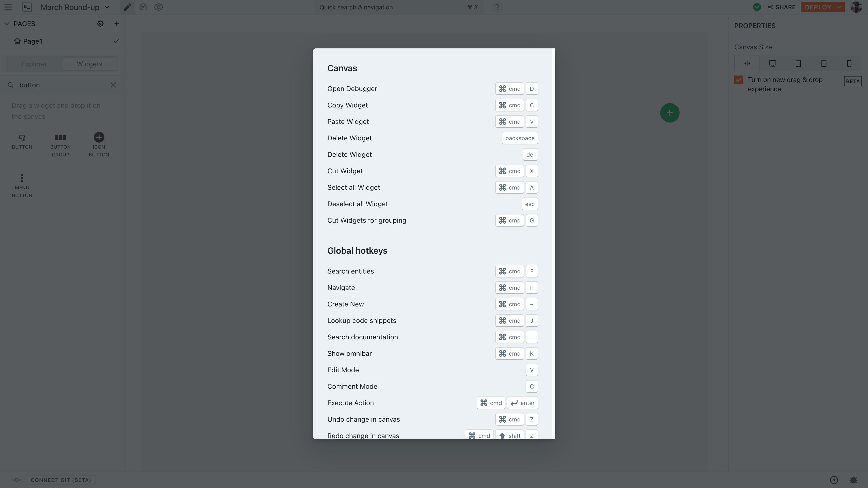The image size is (868, 488).
Task: Collapse the Pages section chevron
Action: [7, 23]
